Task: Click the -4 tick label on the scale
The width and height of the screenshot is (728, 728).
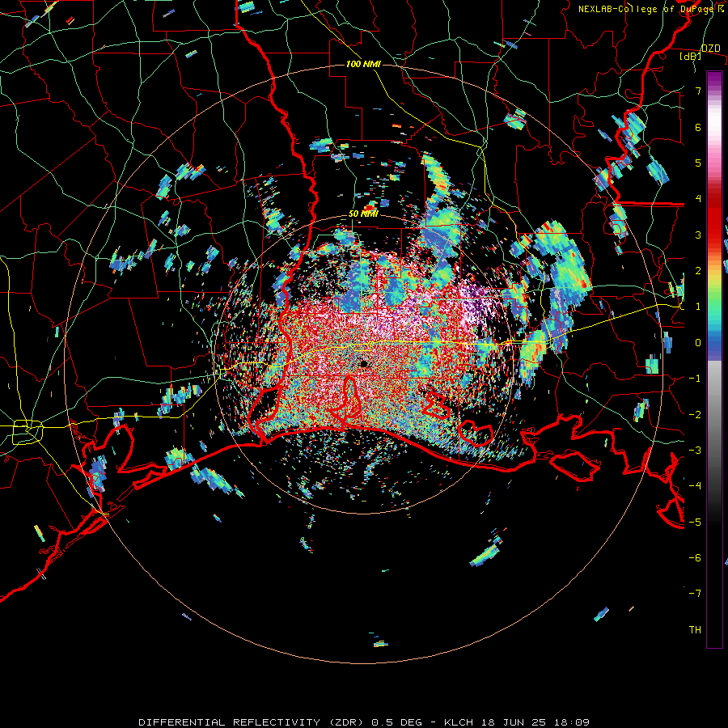Action: [695, 485]
